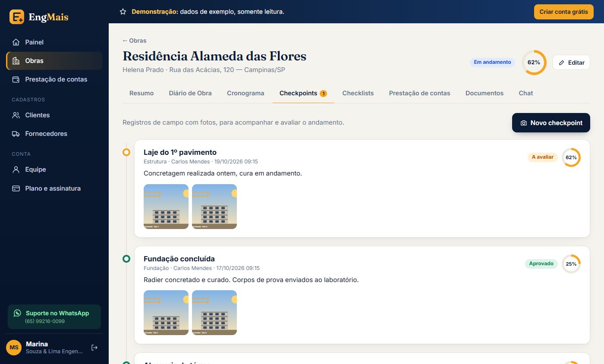Screen dimensions: 604x364
Task: Click the WhatsApp support icon
Action: tap(17, 313)
